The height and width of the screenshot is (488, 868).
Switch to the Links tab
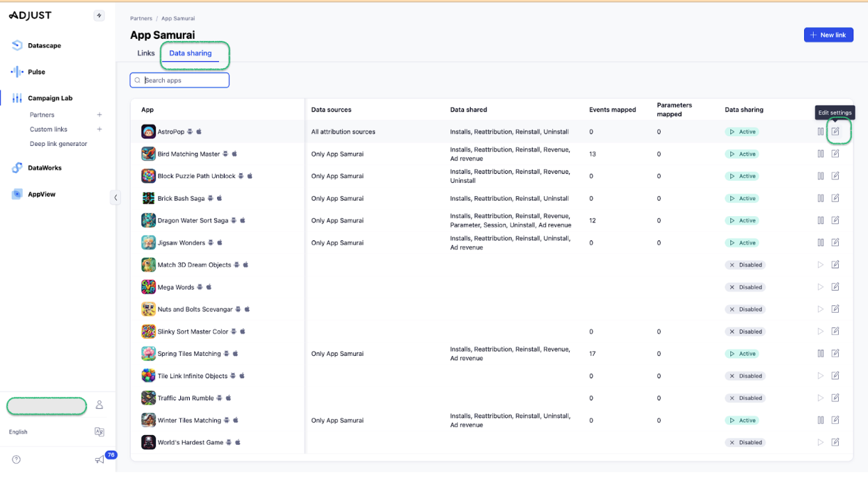pyautogui.click(x=146, y=53)
